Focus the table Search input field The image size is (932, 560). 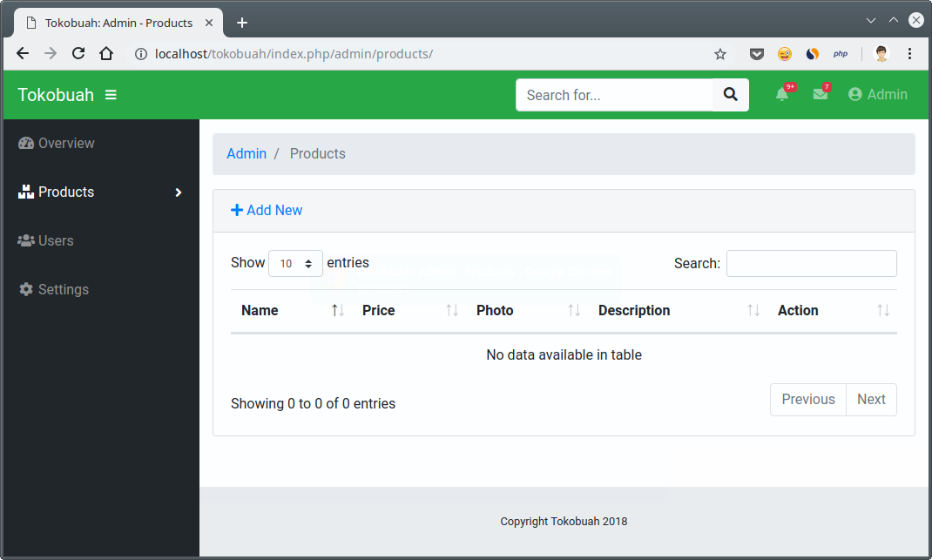pos(811,264)
